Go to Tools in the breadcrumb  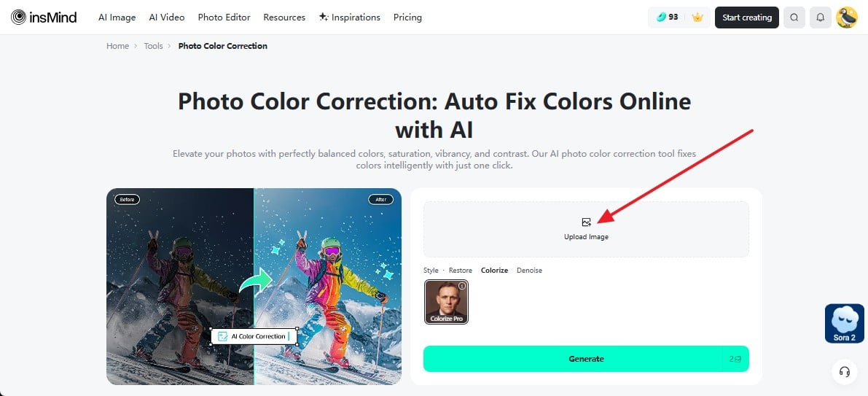coord(153,46)
